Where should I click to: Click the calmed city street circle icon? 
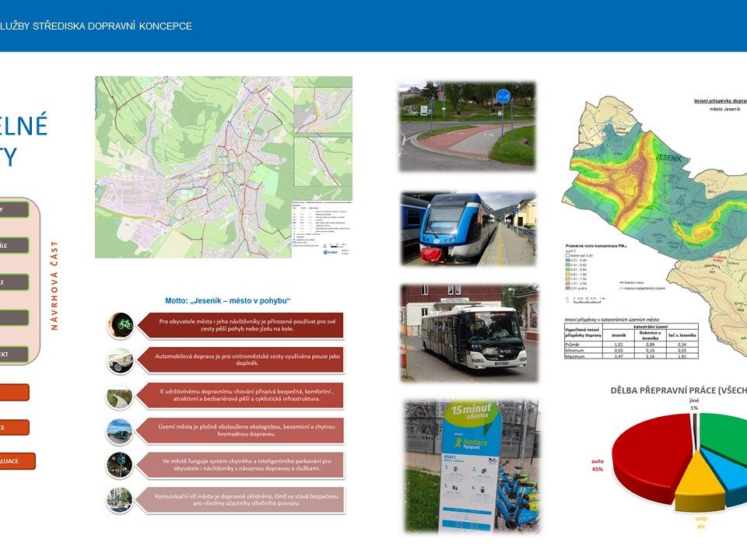click(x=120, y=500)
